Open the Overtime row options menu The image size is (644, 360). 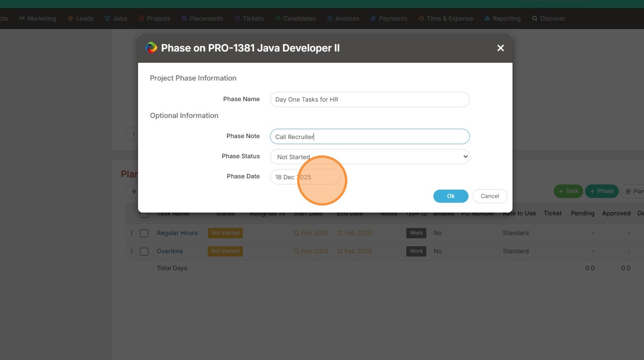[132, 251]
